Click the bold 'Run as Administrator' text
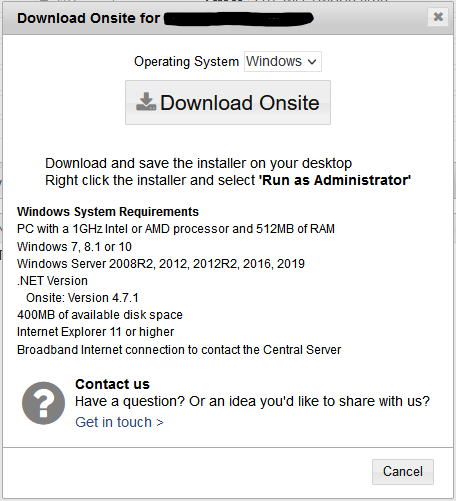The height and width of the screenshot is (501, 456). 335,180
